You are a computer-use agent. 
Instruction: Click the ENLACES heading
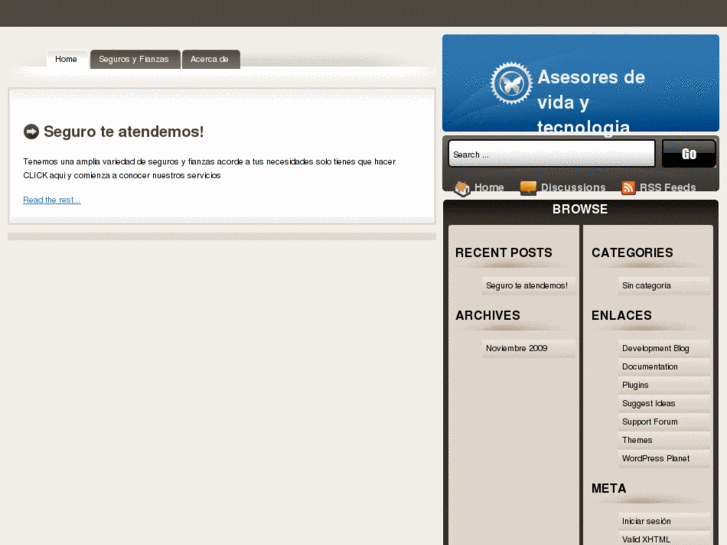click(621, 315)
